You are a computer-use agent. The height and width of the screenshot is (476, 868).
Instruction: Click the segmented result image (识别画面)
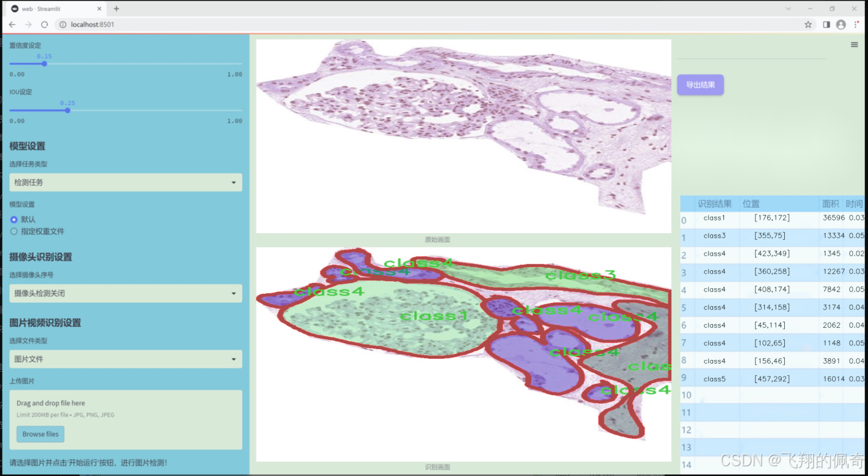click(463, 354)
